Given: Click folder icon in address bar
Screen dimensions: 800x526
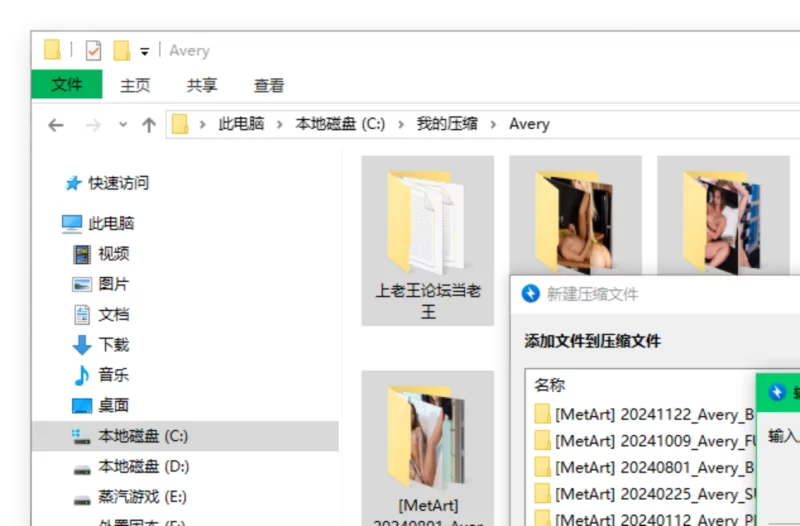Looking at the screenshot, I should [180, 124].
